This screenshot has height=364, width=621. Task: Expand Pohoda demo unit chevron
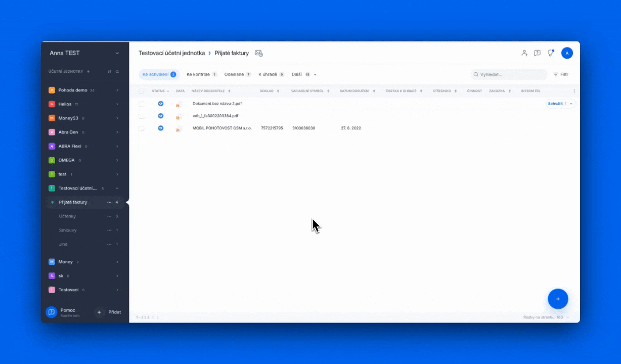click(x=117, y=90)
